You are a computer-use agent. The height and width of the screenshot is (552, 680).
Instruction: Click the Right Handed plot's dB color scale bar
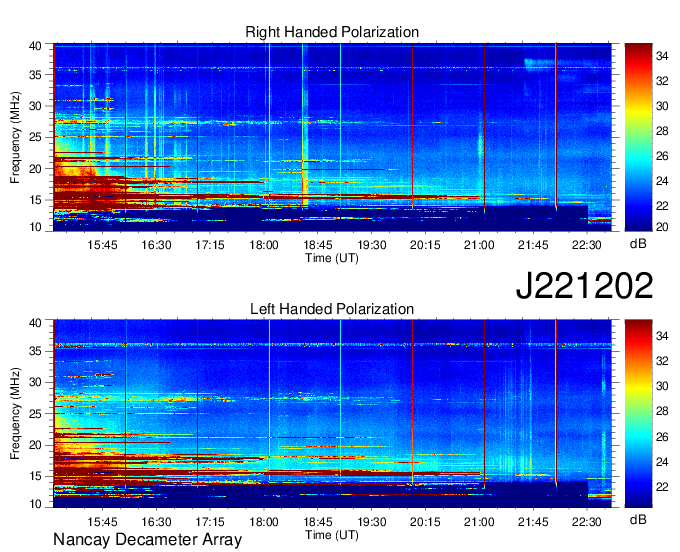(x=638, y=137)
